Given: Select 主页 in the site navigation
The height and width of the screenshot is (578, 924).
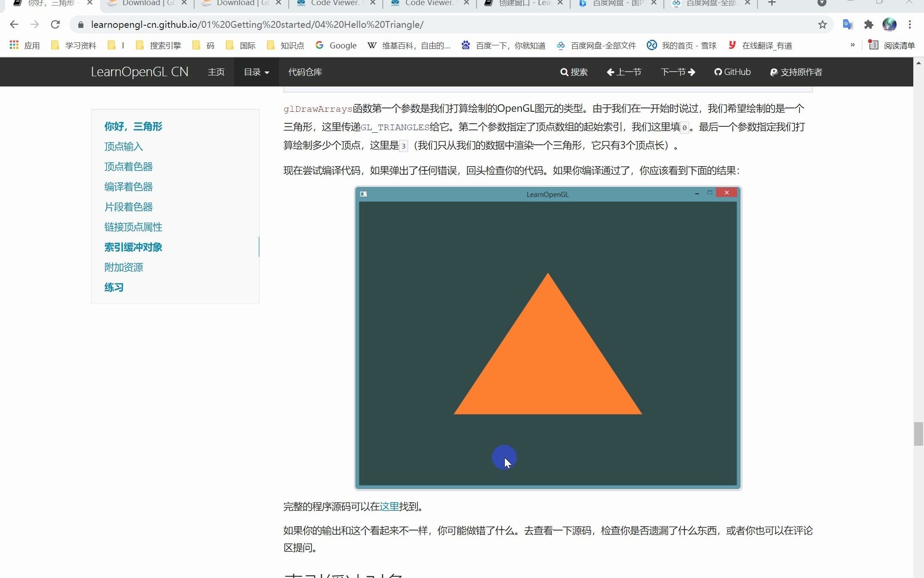Looking at the screenshot, I should click(x=216, y=72).
